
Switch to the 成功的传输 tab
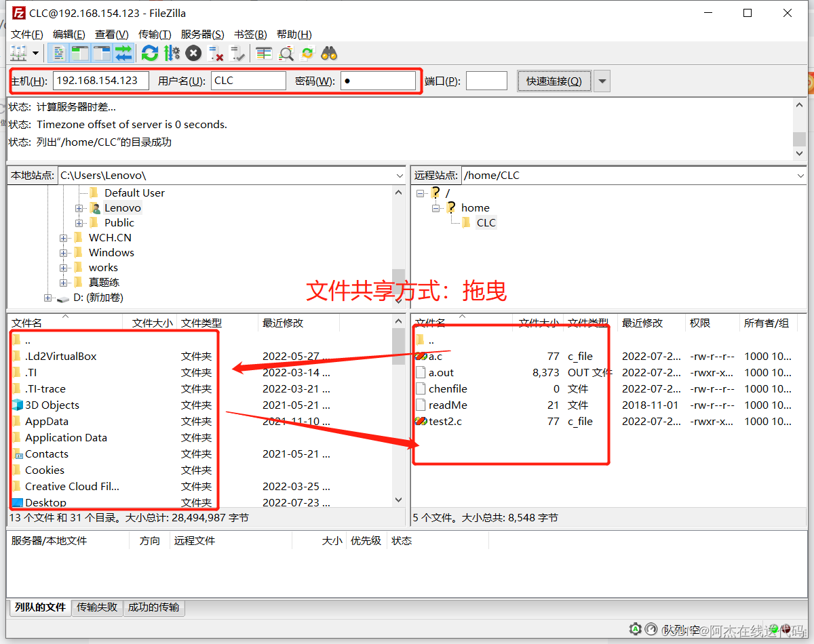tap(154, 607)
